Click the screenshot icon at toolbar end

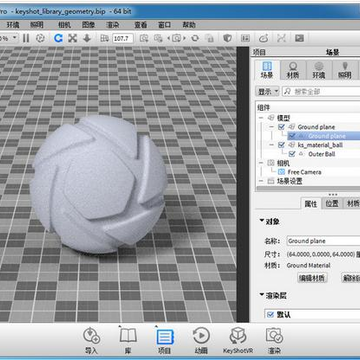coord(299,39)
